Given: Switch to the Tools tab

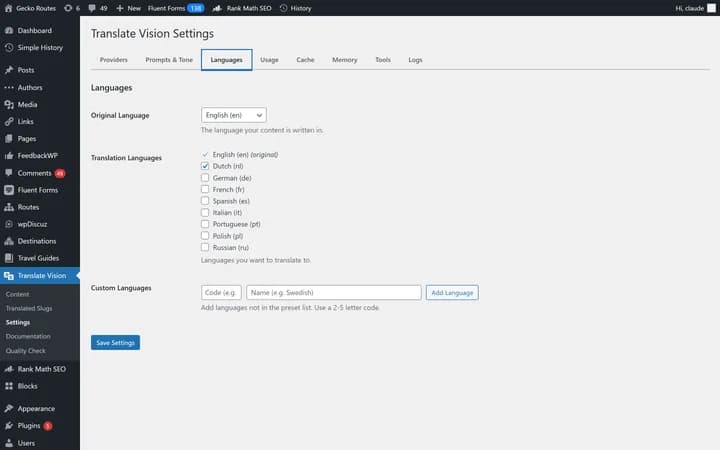Looking at the screenshot, I should (x=382, y=60).
